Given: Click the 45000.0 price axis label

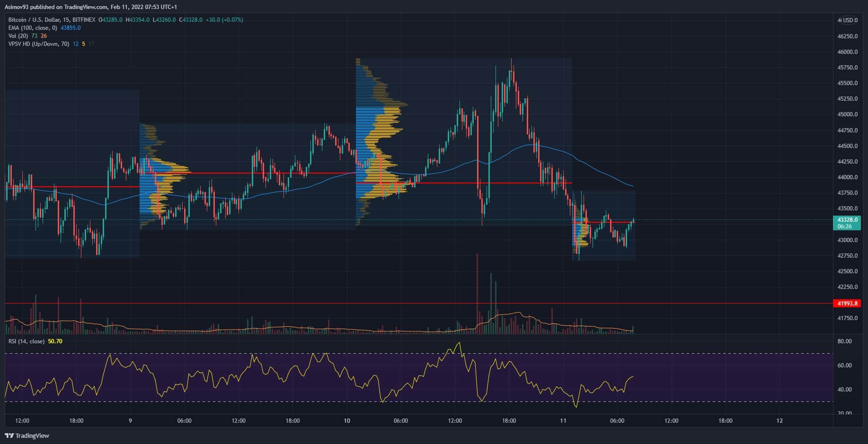Looking at the screenshot, I should pyautogui.click(x=847, y=114).
